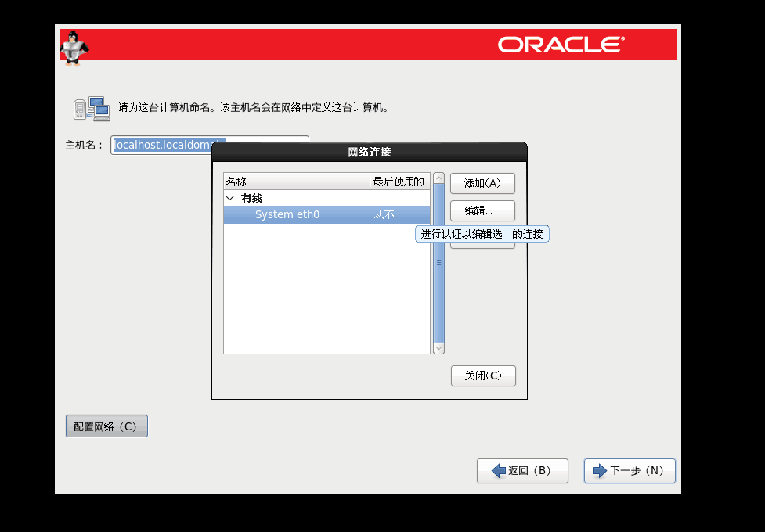Close the dialog with 关闭(C)

tap(483, 376)
